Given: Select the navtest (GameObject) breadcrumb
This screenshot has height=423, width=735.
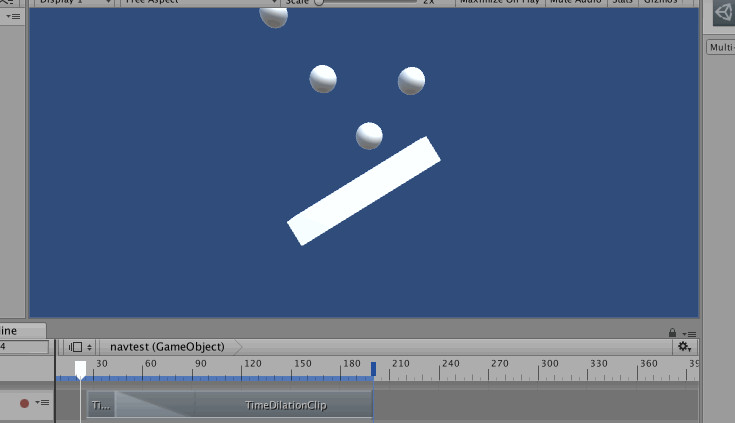Looking at the screenshot, I should pyautogui.click(x=167, y=347).
